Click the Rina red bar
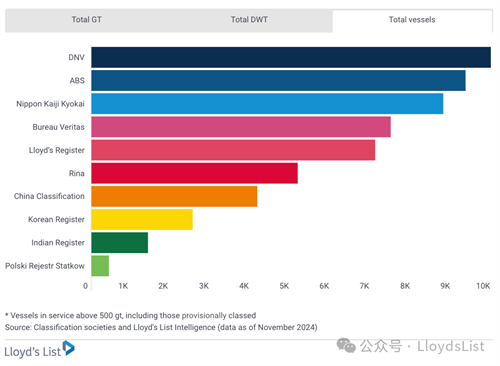 [x=195, y=173]
